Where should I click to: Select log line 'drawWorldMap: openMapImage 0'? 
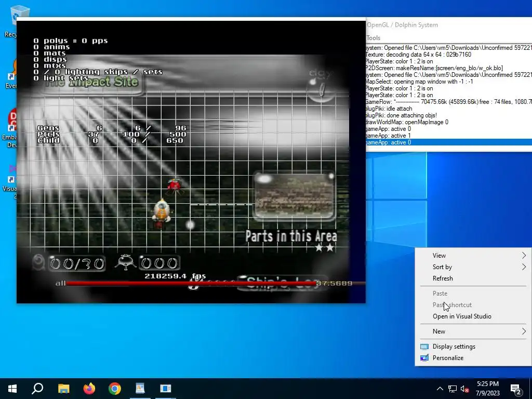click(x=449, y=122)
